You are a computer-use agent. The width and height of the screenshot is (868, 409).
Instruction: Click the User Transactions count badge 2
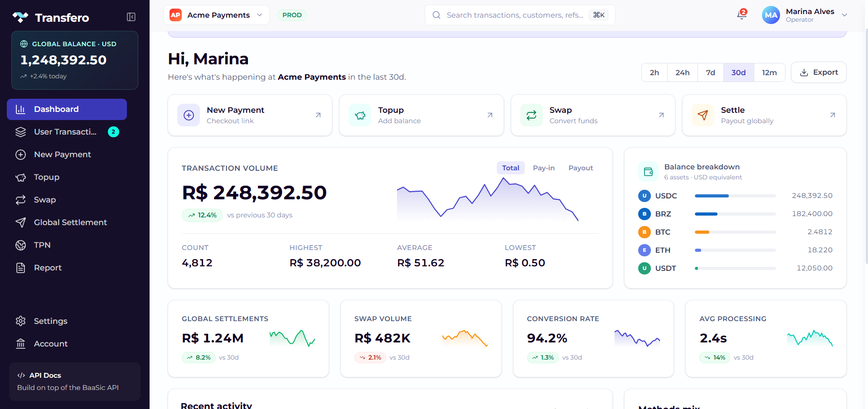pyautogui.click(x=113, y=132)
